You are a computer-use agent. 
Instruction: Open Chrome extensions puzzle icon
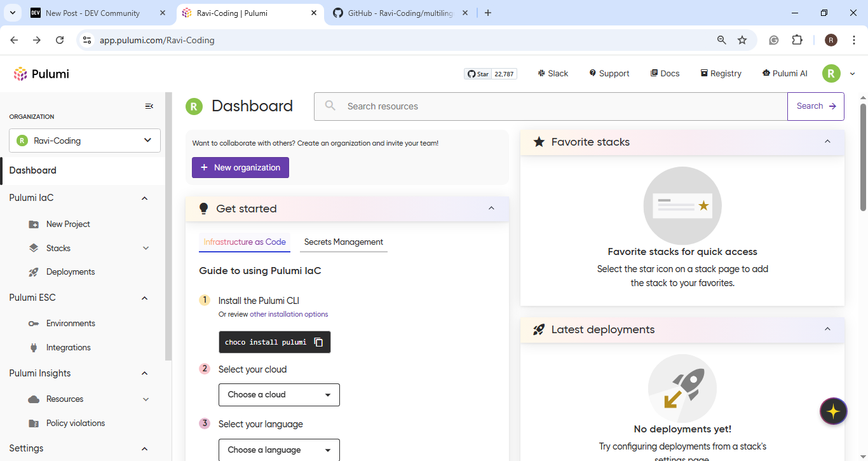tap(797, 40)
